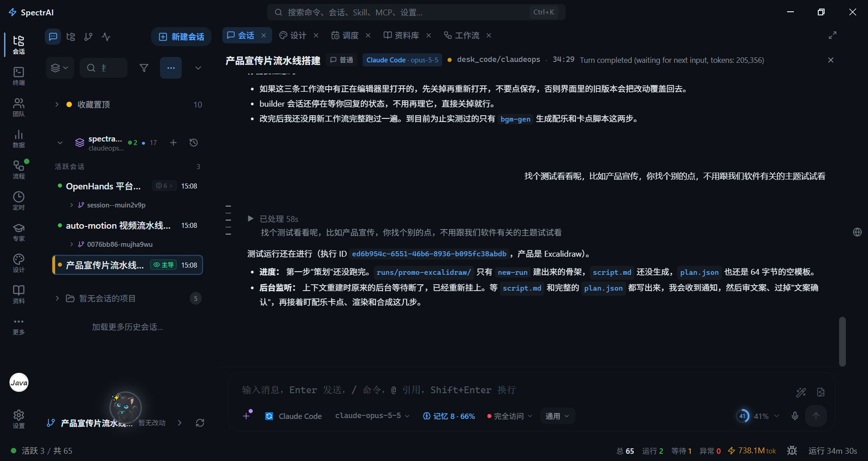Select the chat list view icon
The image size is (868, 461).
(x=53, y=37)
